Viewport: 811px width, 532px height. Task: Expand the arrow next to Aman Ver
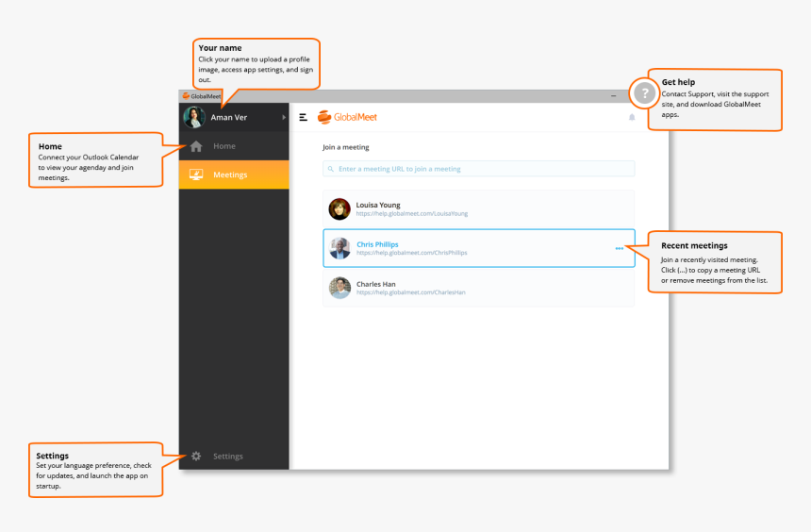click(x=284, y=118)
